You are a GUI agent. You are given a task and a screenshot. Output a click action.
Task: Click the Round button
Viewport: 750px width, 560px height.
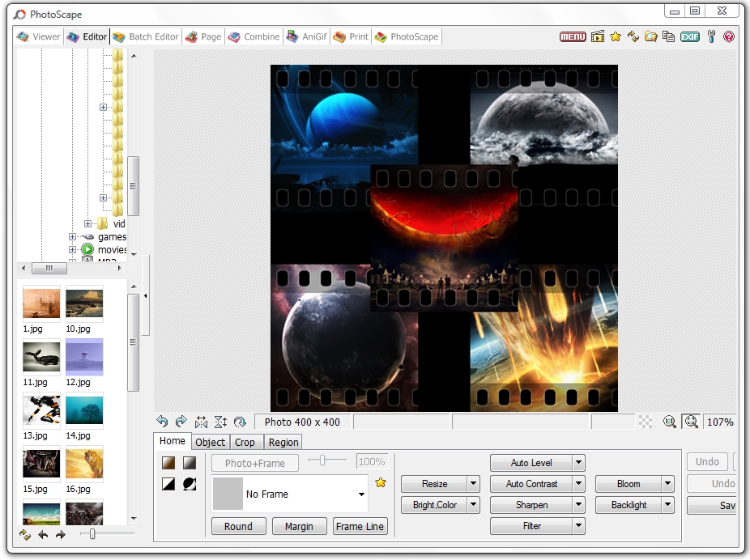click(238, 526)
